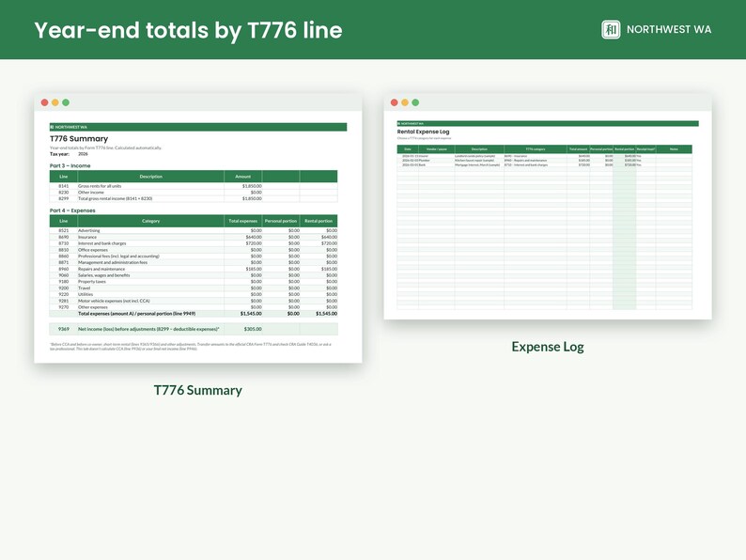Image resolution: width=746 pixels, height=560 pixels.
Task: Click the red dot on T776 Summary window
Action: 45,102
